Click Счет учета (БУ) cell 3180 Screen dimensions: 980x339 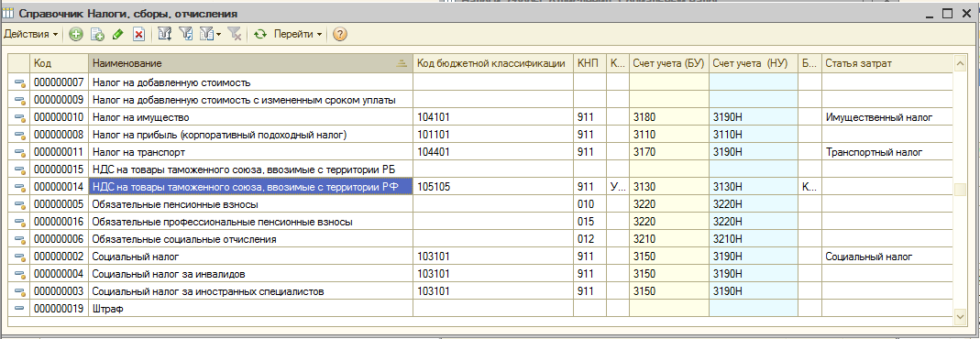[x=668, y=117]
